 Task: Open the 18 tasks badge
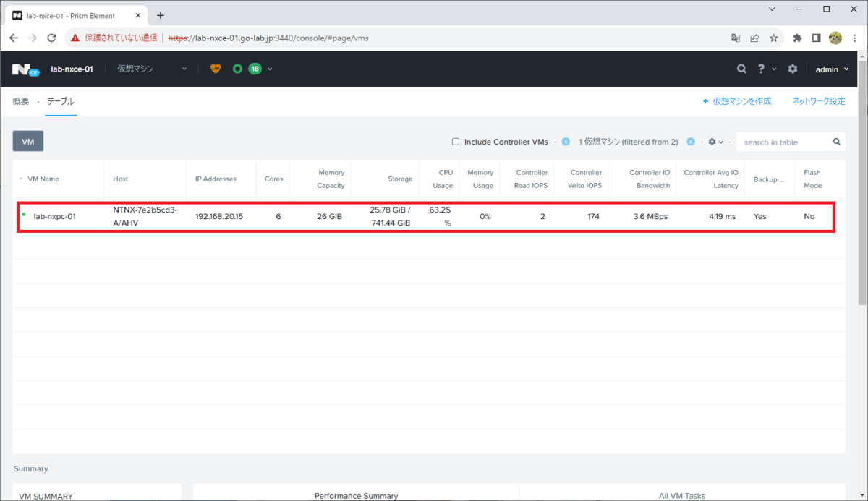(x=255, y=69)
